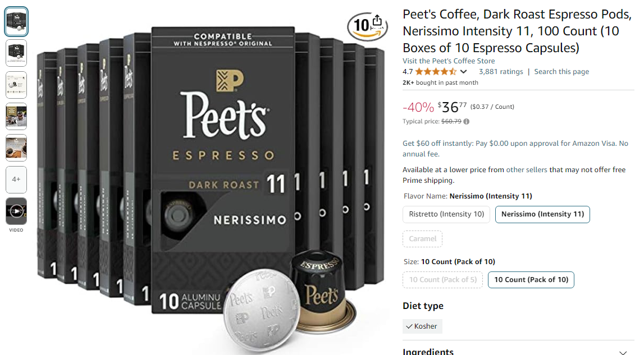Expand star rating breakdown chevron

tap(463, 72)
